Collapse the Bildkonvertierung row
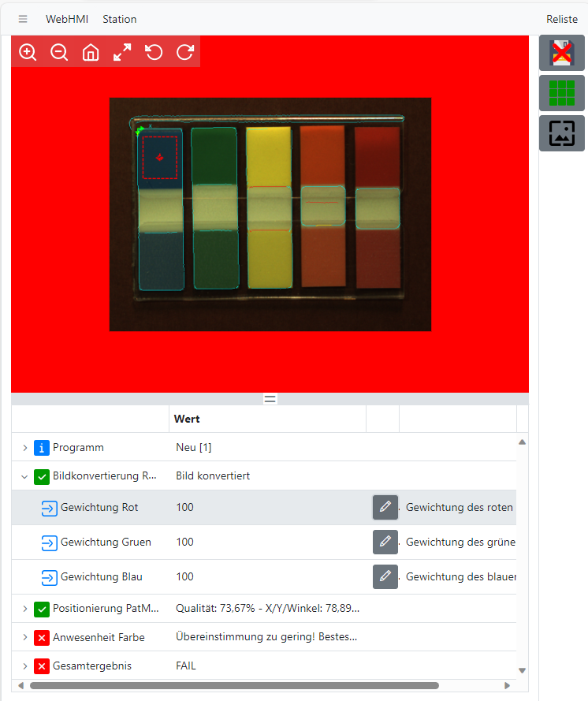The height and width of the screenshot is (701, 588). (x=24, y=476)
